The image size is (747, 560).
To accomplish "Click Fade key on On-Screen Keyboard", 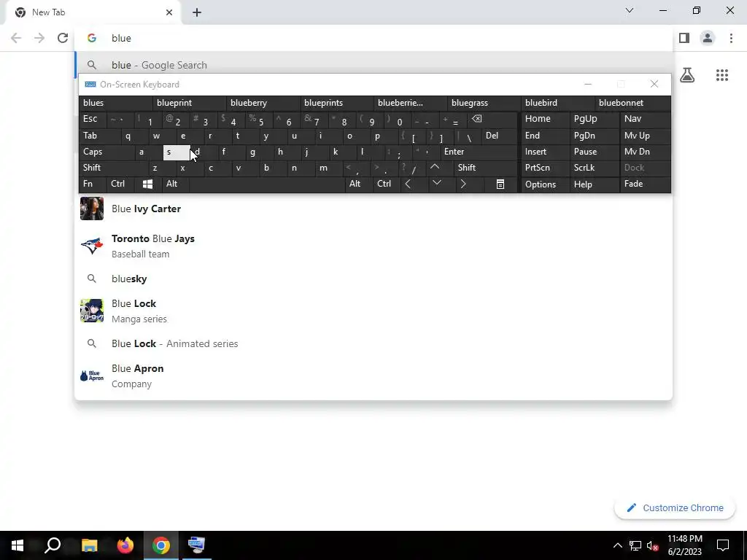I will click(645, 184).
